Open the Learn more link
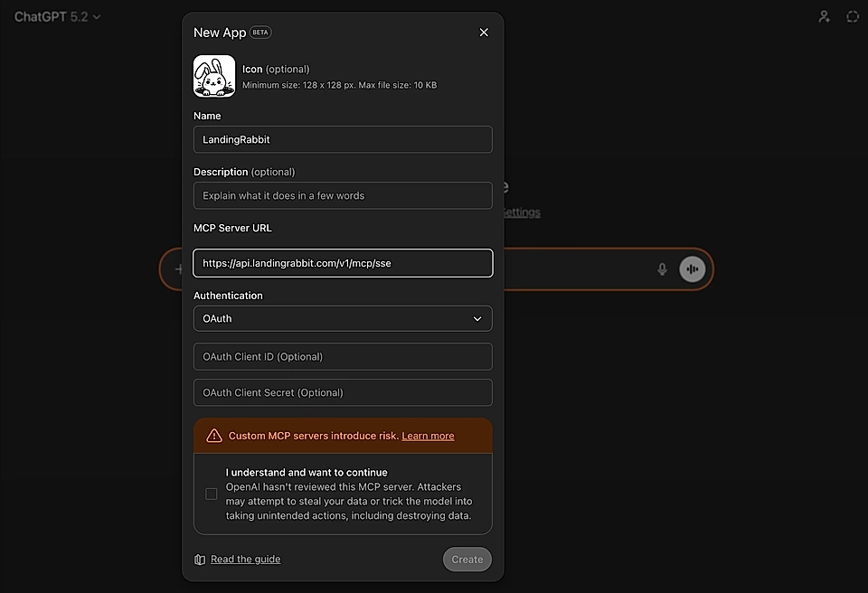 tap(428, 436)
